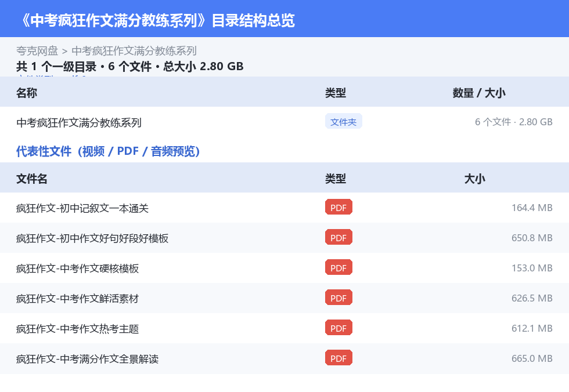Click the 612.1 MB size value
Image resolution: width=569 pixels, height=392 pixels.
532,328
